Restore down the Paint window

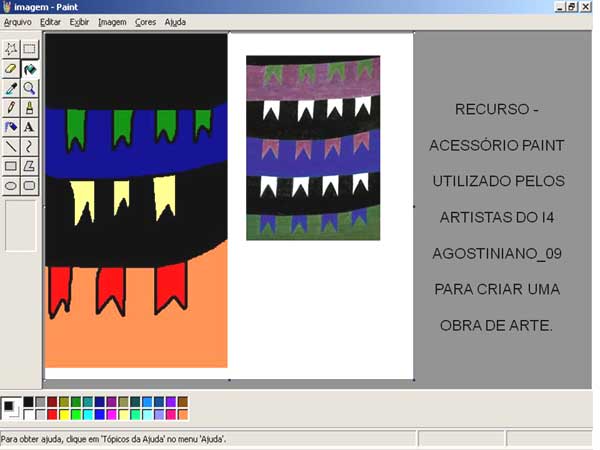[571, 7]
